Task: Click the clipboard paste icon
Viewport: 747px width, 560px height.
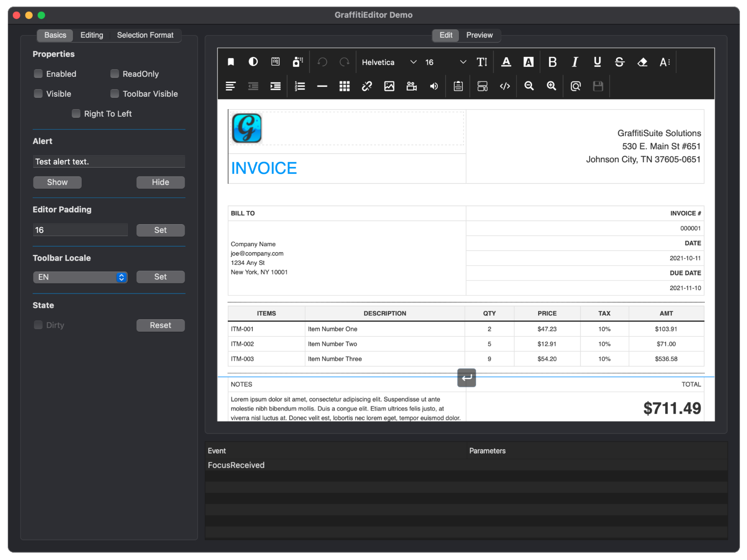Action: (x=458, y=86)
